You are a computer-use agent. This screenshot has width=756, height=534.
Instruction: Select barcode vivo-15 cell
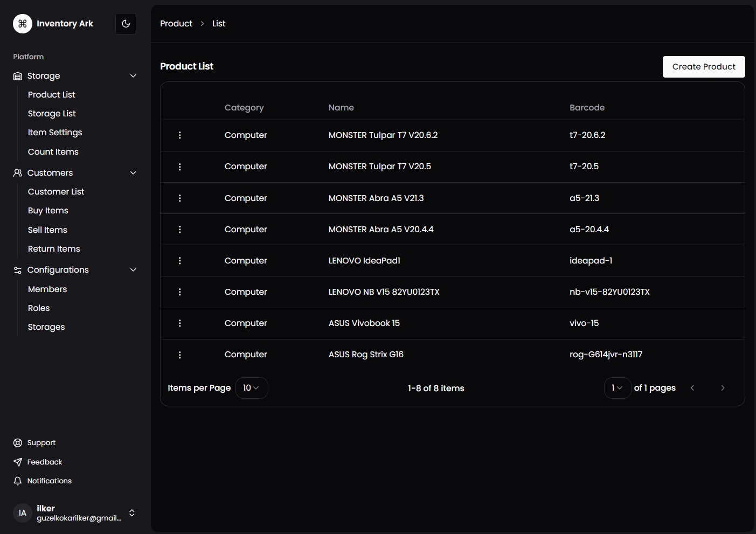pyautogui.click(x=584, y=323)
